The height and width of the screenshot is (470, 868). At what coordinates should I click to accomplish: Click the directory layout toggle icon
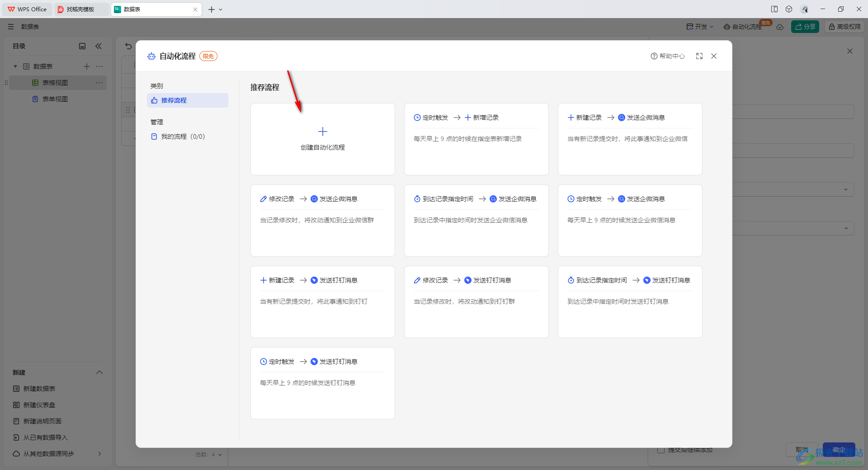point(82,46)
